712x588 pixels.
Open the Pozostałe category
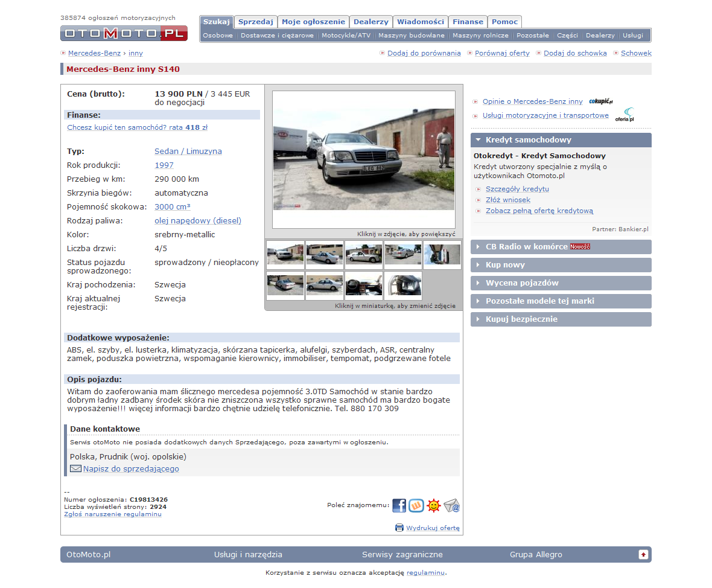533,36
